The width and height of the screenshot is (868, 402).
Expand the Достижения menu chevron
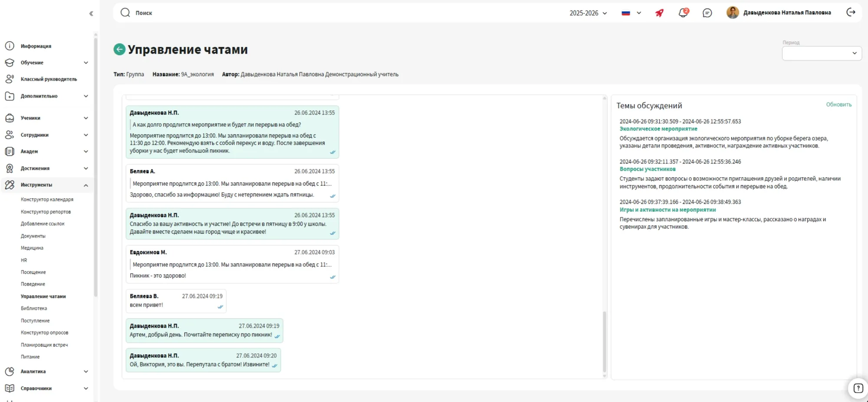pos(86,168)
